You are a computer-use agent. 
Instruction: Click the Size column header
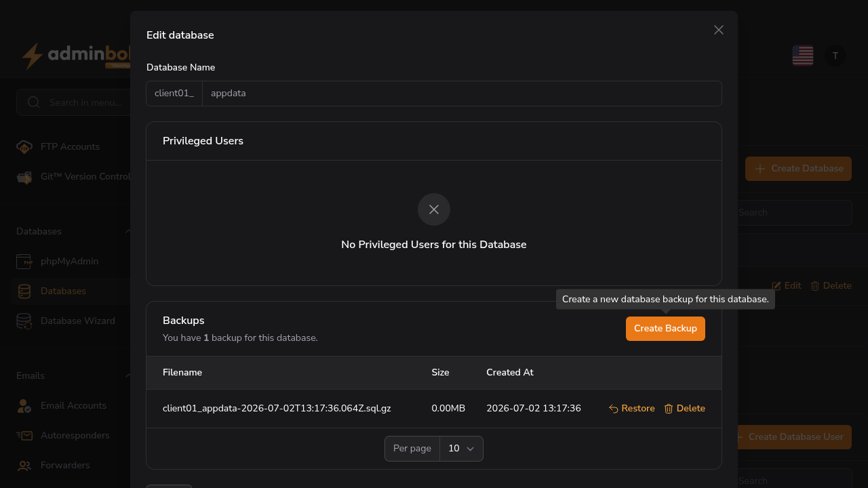[x=440, y=373]
